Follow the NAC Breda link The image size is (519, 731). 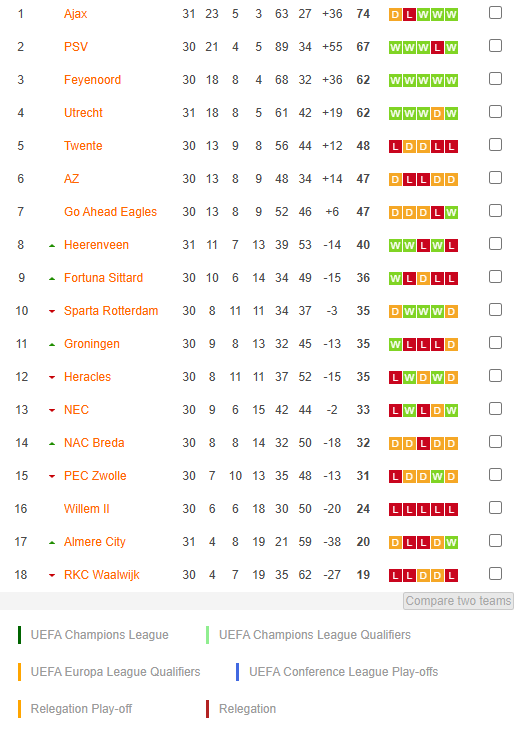(94, 443)
